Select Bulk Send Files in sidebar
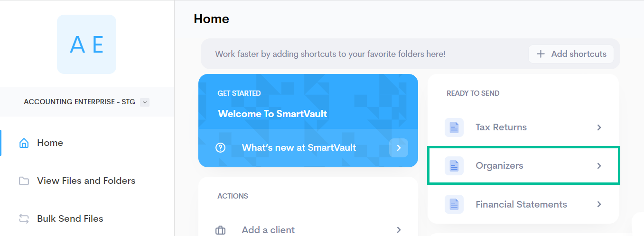644x236 pixels. pos(70,219)
